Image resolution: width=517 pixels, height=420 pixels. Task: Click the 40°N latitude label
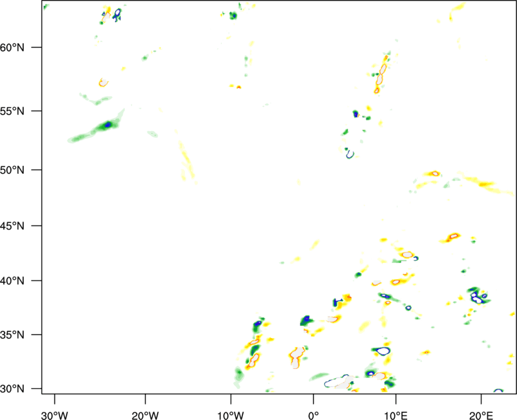click(12, 281)
